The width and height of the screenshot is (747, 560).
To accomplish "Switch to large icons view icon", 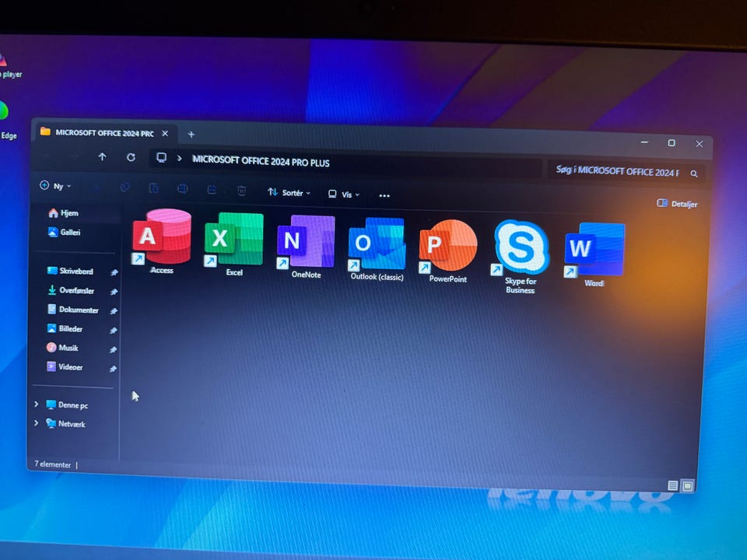I will coord(687,485).
